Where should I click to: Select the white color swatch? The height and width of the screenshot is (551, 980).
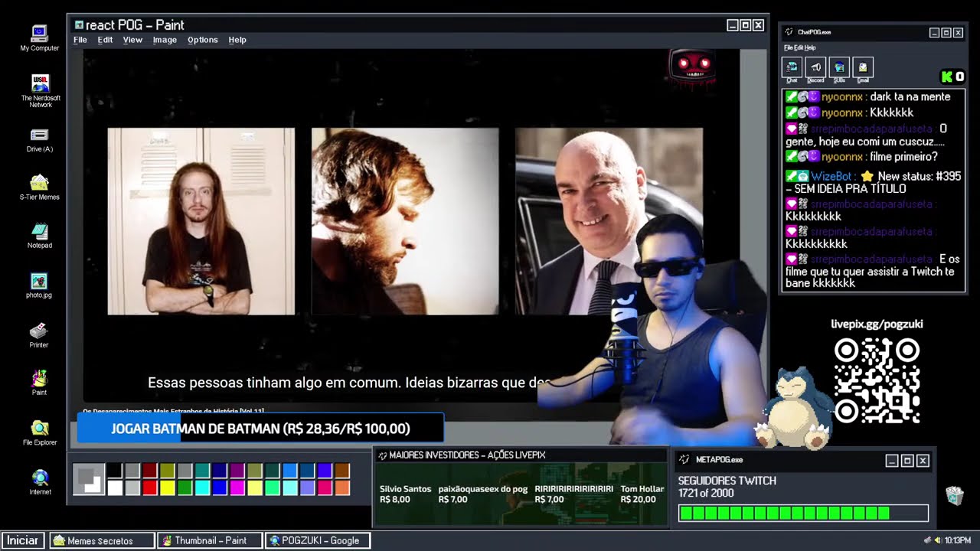pyautogui.click(x=115, y=487)
